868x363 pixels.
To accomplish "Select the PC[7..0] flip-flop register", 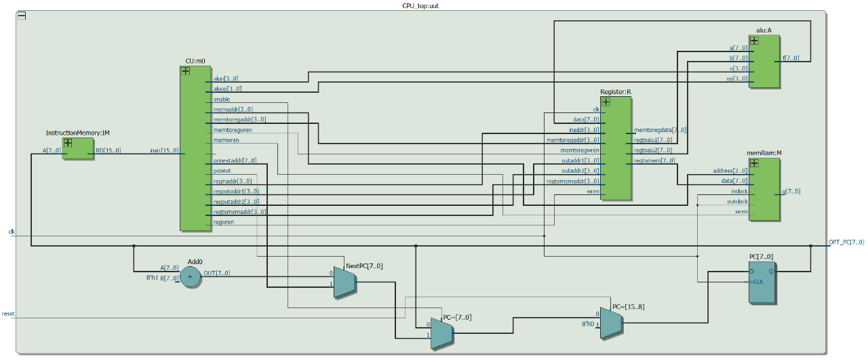I will [x=762, y=282].
